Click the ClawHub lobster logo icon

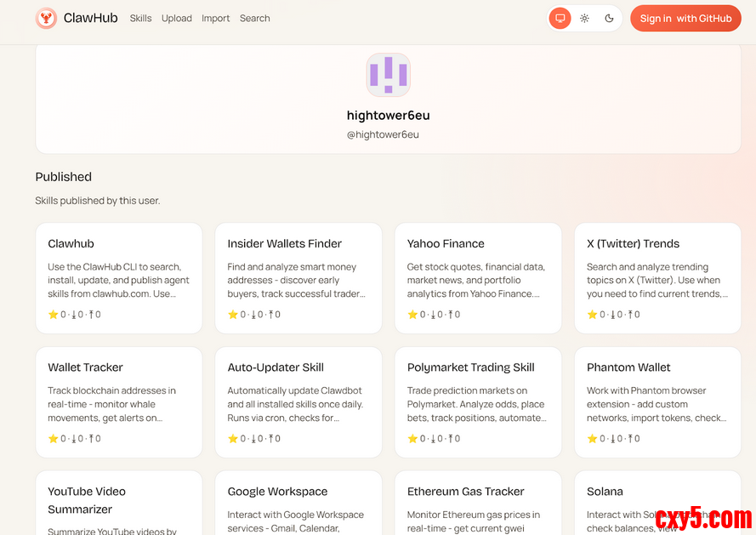[46, 18]
